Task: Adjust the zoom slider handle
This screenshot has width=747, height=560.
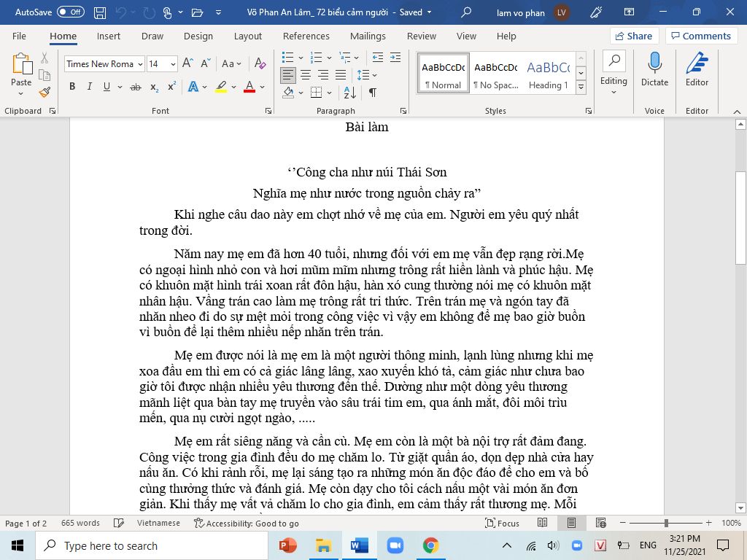Action: pos(666,523)
